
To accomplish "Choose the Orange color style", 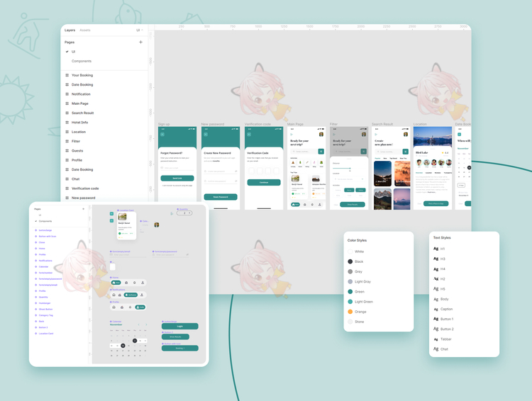I will (357, 312).
